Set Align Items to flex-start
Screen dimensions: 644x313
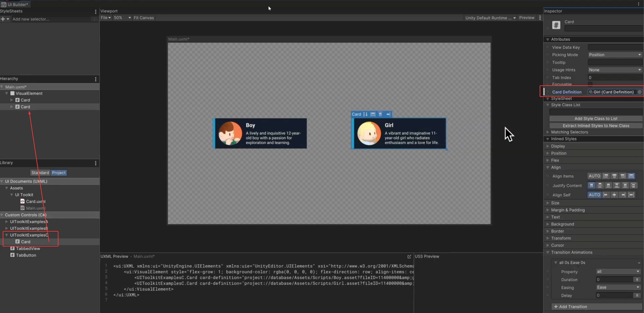tap(606, 176)
